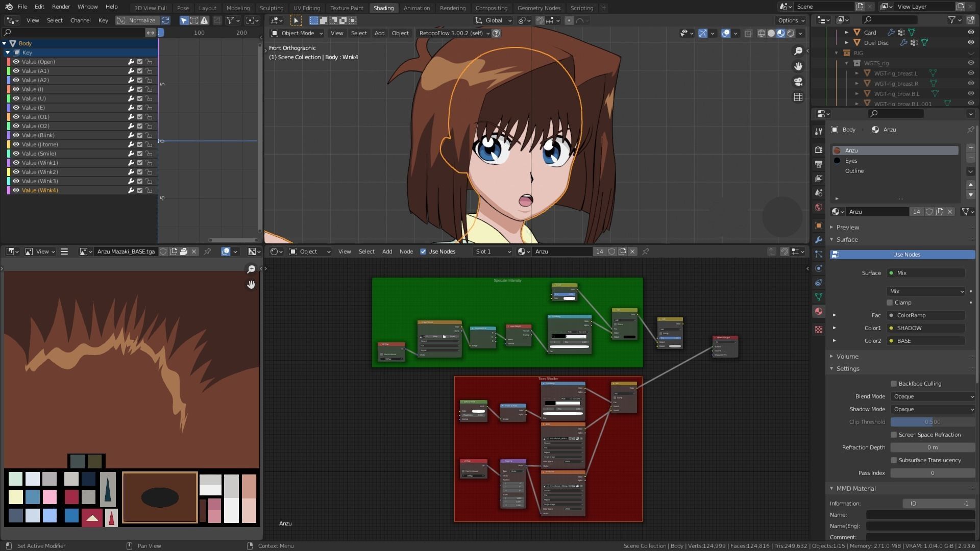
Task: Click the pan hand gizmo in 3D viewport
Action: point(798,66)
